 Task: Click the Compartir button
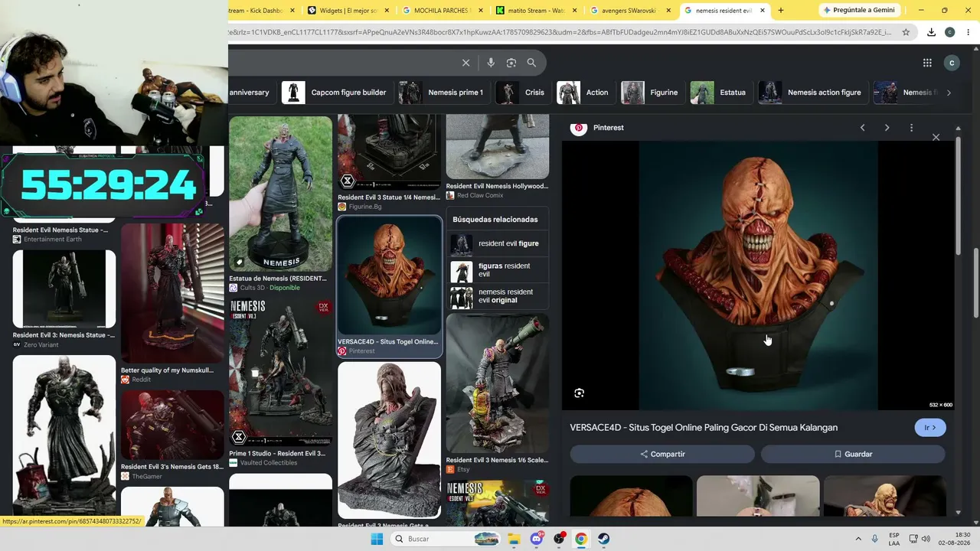click(662, 454)
